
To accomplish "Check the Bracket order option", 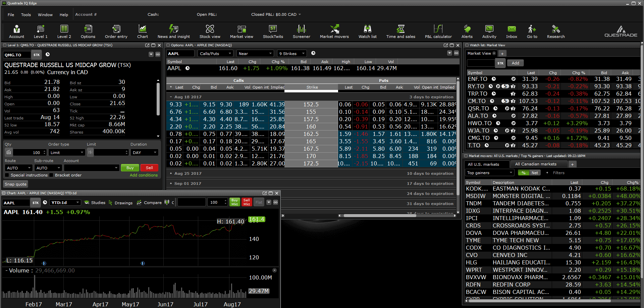I will coord(51,175).
